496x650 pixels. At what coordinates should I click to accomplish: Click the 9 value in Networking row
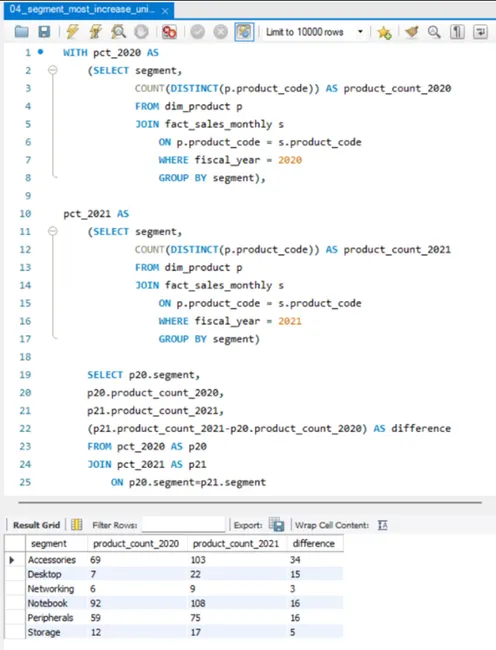point(193,589)
